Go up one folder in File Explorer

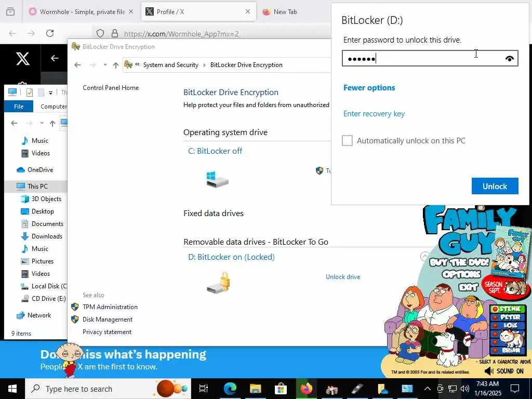(52, 123)
